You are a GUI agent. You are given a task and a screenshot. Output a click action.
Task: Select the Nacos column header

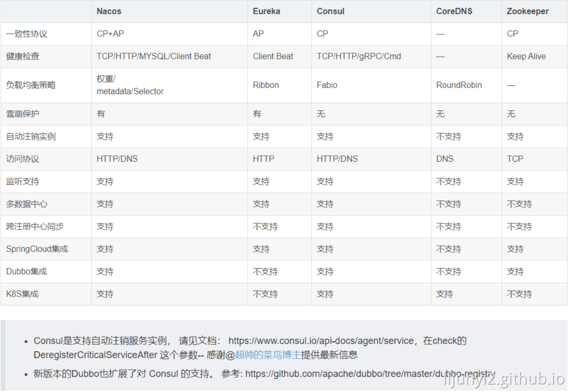(109, 11)
